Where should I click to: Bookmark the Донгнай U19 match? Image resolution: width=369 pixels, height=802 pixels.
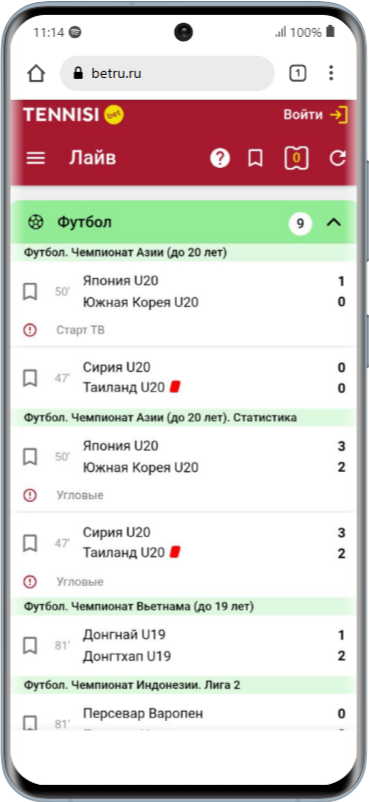pyautogui.click(x=30, y=646)
